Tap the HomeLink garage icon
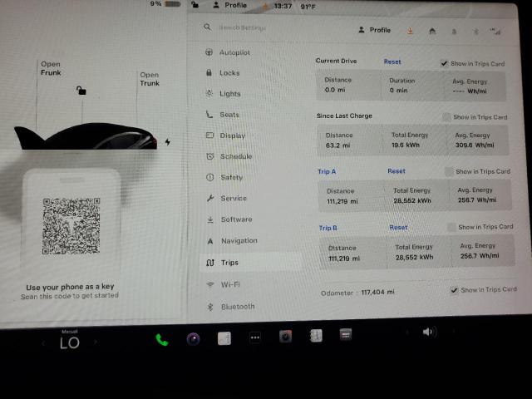The height and width of the screenshot is (399, 532). [x=432, y=30]
